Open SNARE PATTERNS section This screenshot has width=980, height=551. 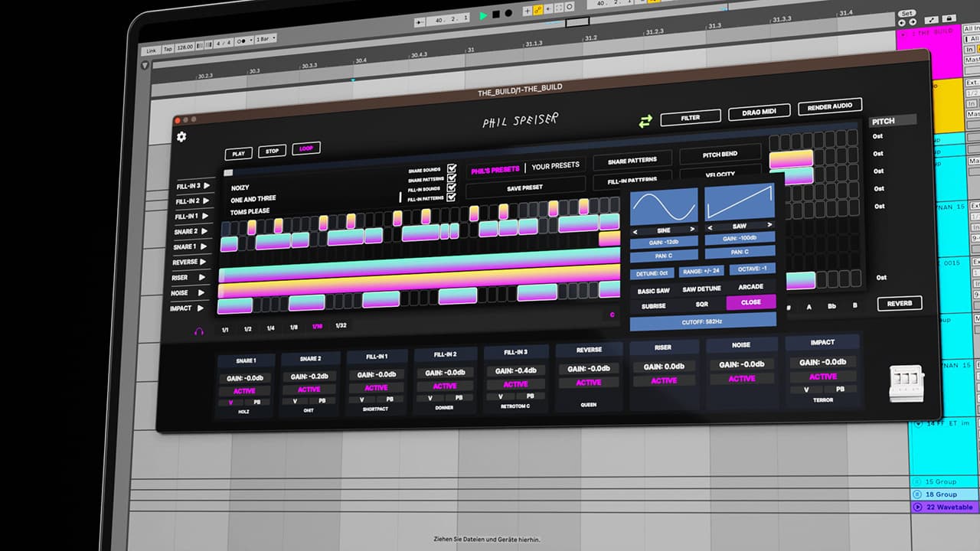pos(632,161)
